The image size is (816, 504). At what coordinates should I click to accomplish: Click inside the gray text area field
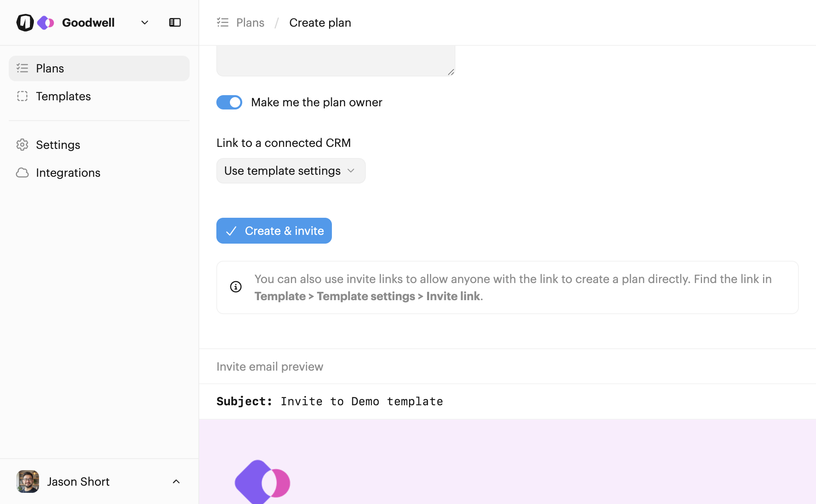pyautogui.click(x=335, y=61)
